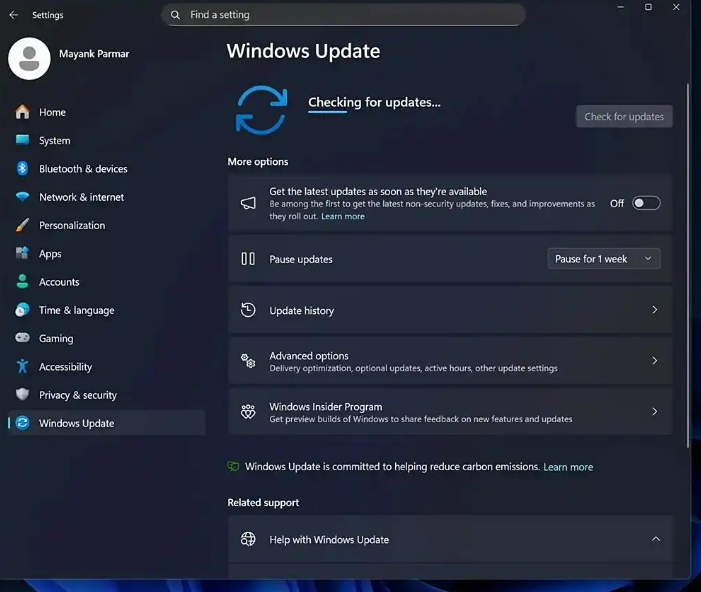
Task: Open Update history via its chevron
Action: click(655, 309)
